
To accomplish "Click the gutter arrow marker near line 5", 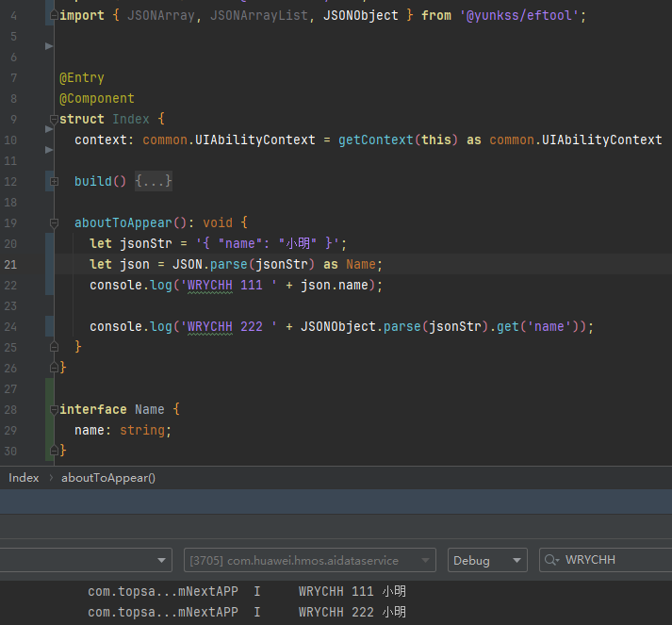I will coord(49,46).
